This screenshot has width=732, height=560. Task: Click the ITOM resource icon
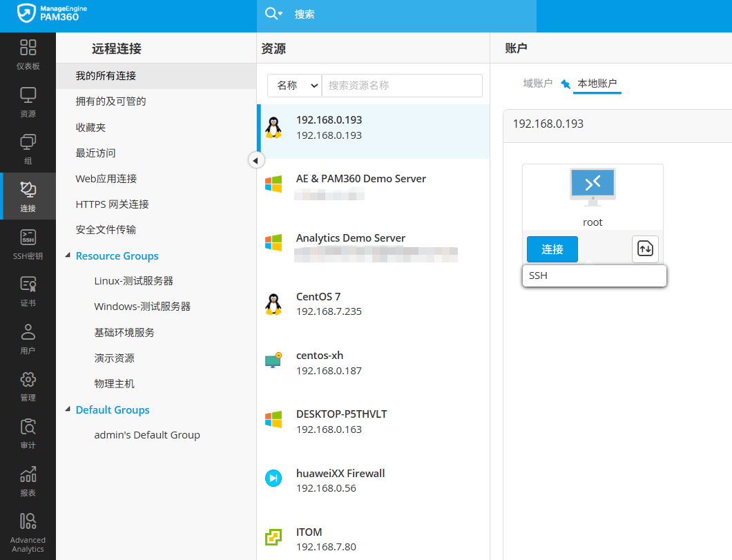273,537
